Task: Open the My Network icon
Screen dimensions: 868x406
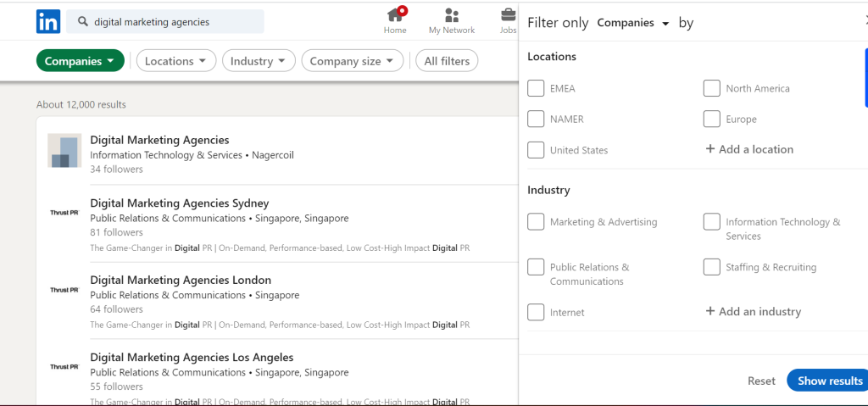Action: pos(452,15)
